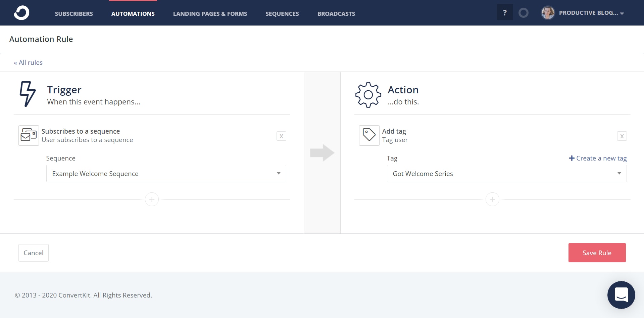This screenshot has width=644, height=318.
Task: Click the circular status indicator in header
Action: click(x=523, y=13)
